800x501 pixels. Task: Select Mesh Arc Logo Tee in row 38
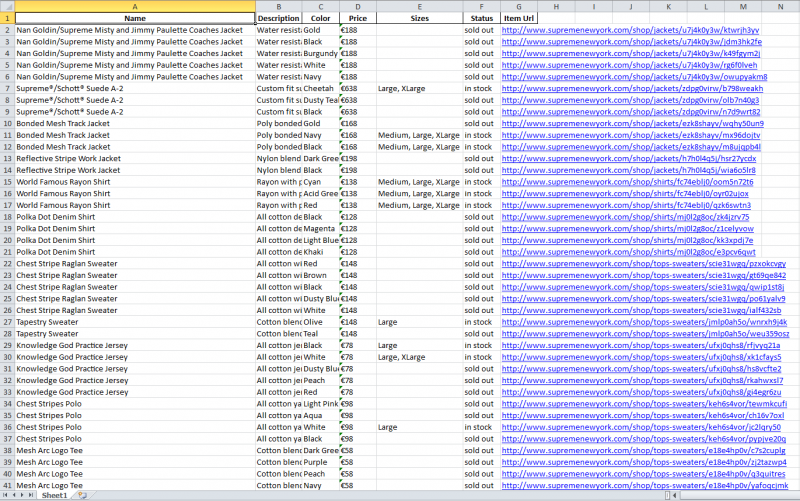(135, 450)
